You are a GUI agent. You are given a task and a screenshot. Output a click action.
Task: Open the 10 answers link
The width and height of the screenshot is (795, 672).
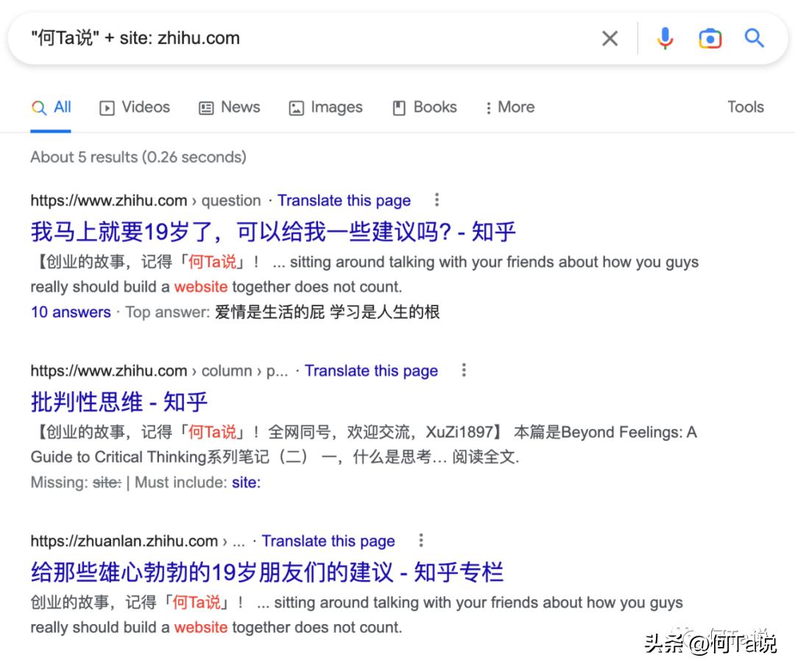click(70, 312)
